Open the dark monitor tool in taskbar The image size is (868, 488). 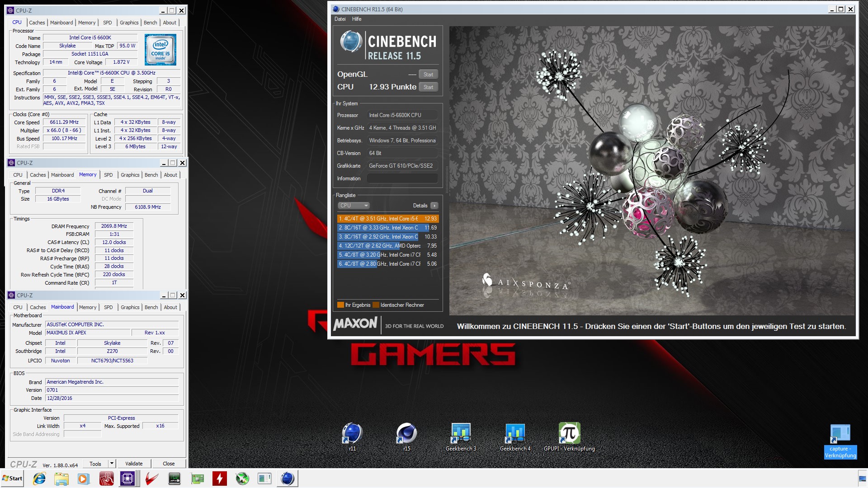(x=174, y=479)
